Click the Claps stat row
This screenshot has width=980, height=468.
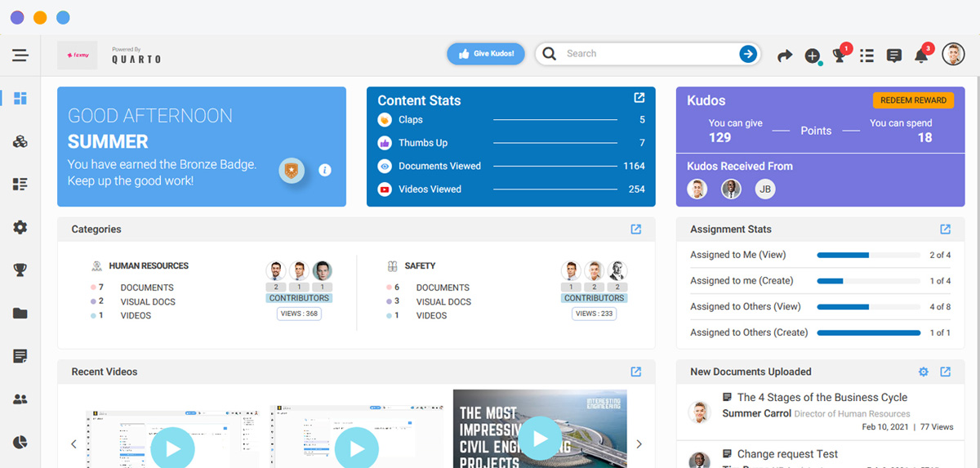(511, 120)
